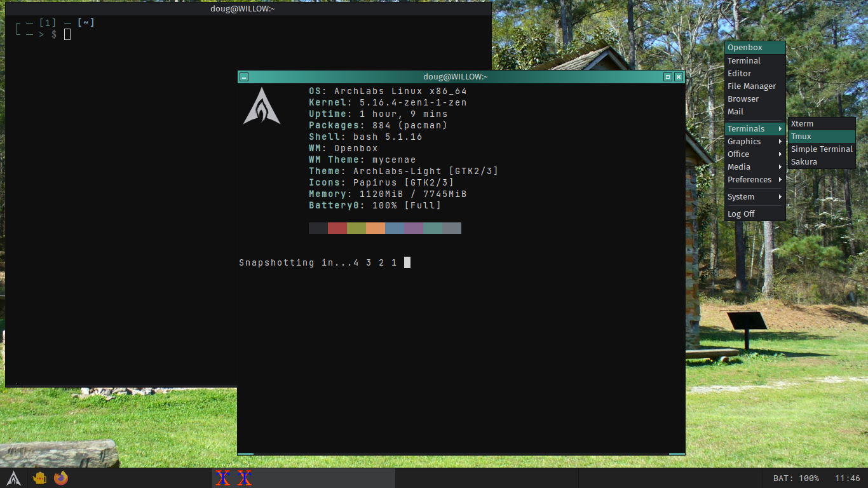
Task: Click the orange neofetch color block
Action: point(376,228)
